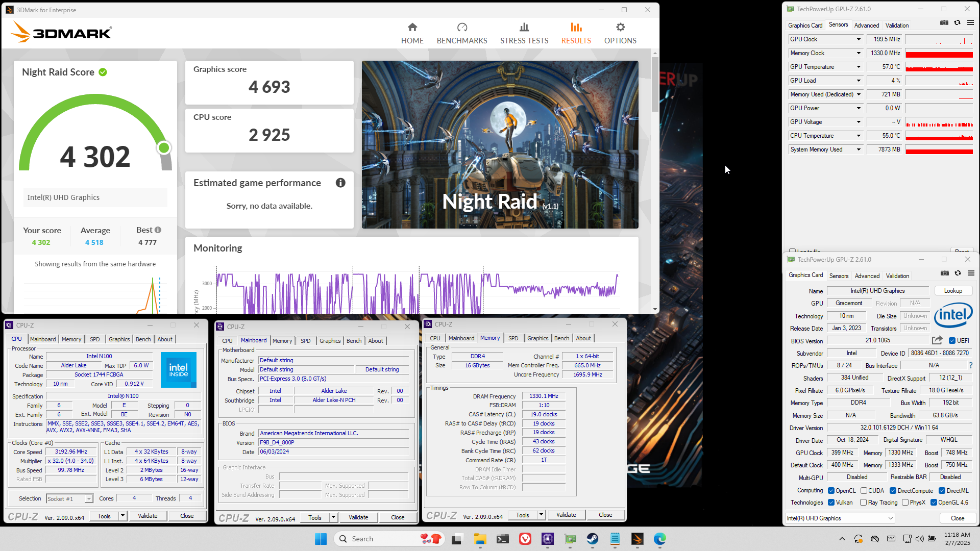Viewport: 980px width, 551px height.
Task: Expand the CPU Temperature sensor dropdown
Action: [859, 136]
